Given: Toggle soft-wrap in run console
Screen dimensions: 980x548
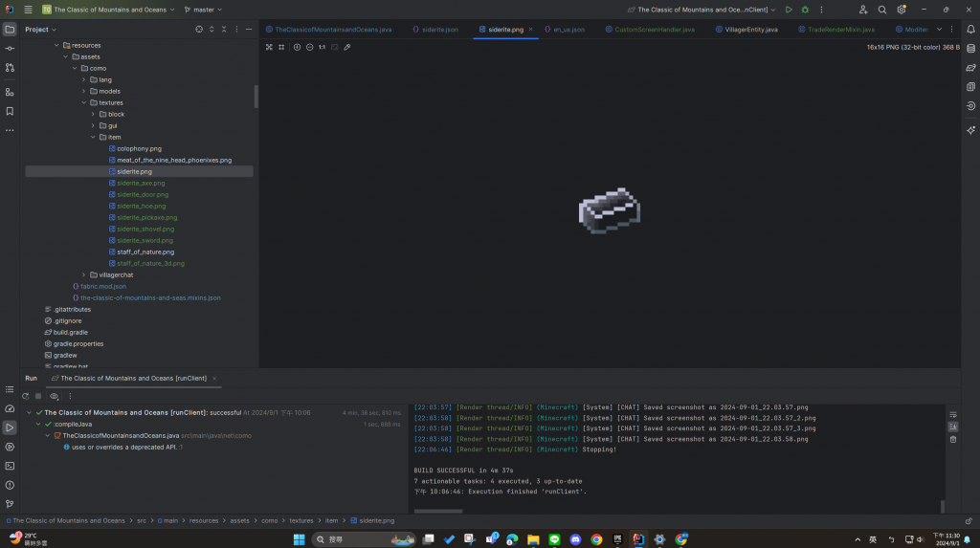Looking at the screenshot, I should [953, 415].
